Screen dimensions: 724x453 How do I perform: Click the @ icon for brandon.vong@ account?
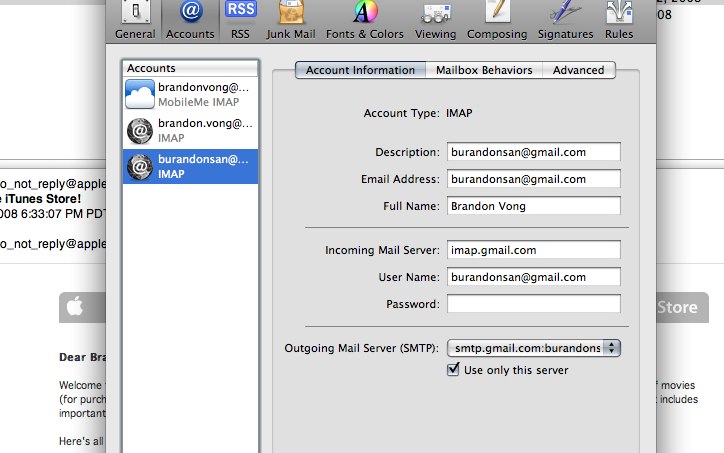coord(140,131)
